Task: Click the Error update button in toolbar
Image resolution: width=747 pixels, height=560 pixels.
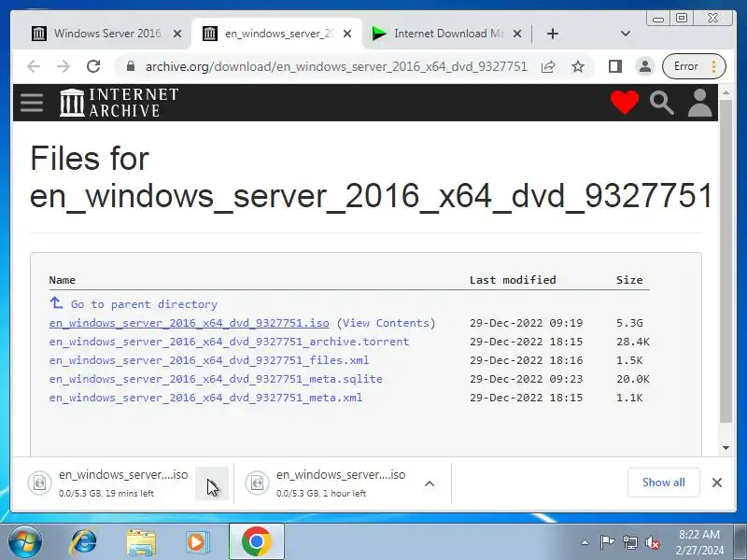Action: click(694, 66)
